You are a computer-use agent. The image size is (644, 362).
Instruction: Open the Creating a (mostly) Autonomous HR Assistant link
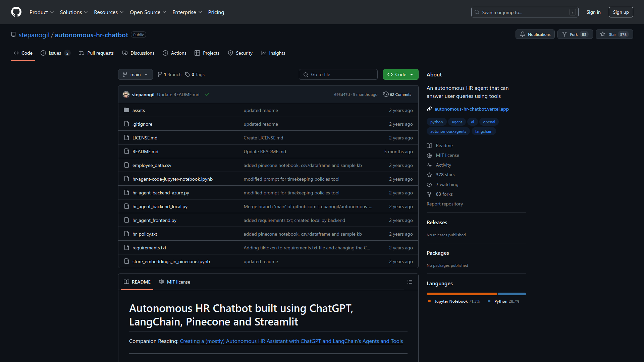tap(291, 341)
